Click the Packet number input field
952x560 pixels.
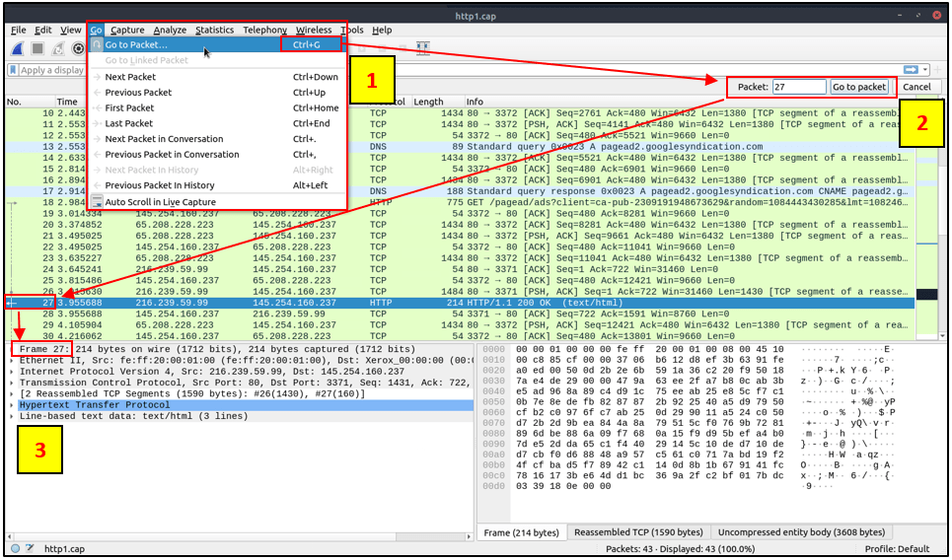pyautogui.click(x=799, y=87)
